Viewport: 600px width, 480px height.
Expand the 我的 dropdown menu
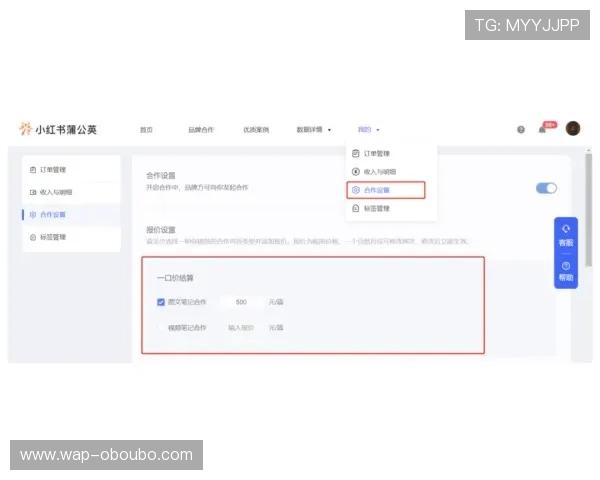(368, 130)
